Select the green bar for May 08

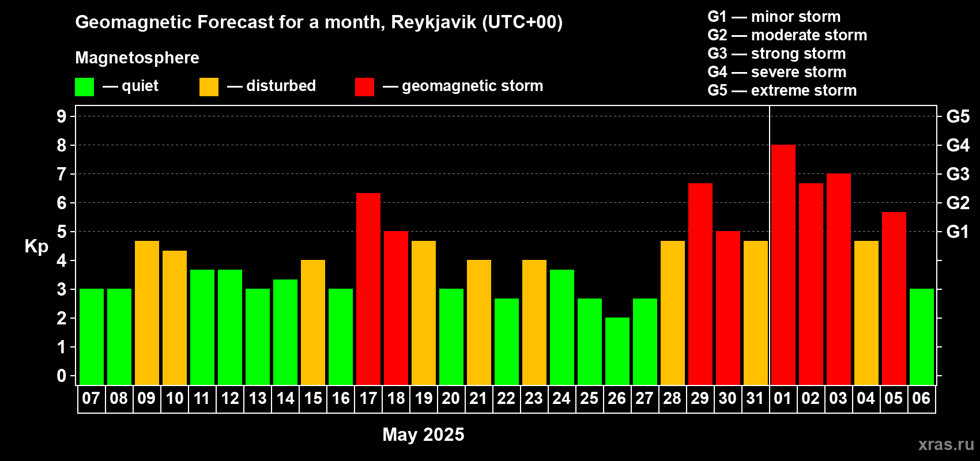pyautogui.click(x=119, y=337)
